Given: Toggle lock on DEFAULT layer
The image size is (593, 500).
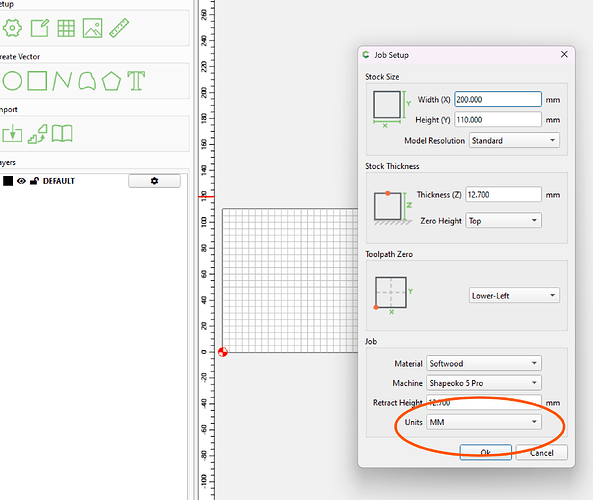Looking at the screenshot, I should point(34,181).
